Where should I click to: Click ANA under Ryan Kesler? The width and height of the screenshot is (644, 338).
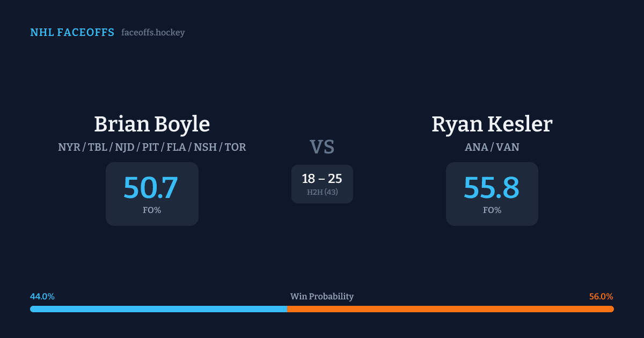click(x=476, y=147)
